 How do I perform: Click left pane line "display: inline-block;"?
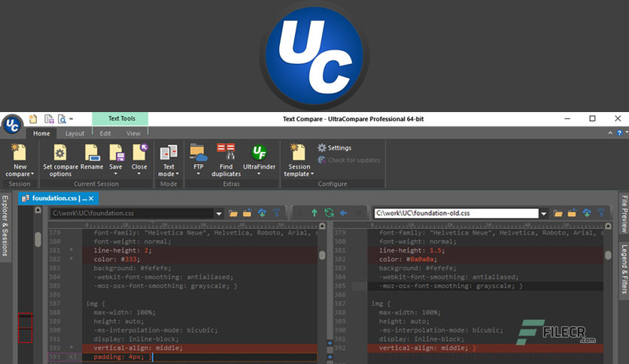click(136, 339)
